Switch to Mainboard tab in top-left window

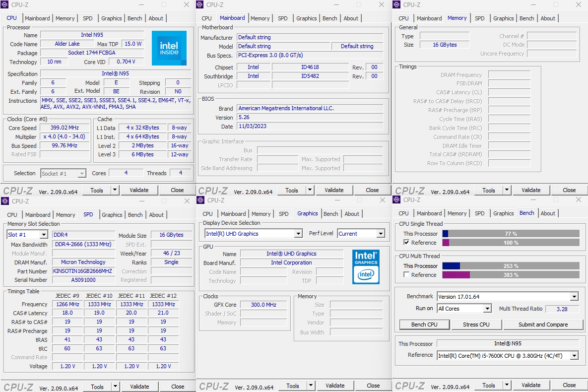(37, 18)
